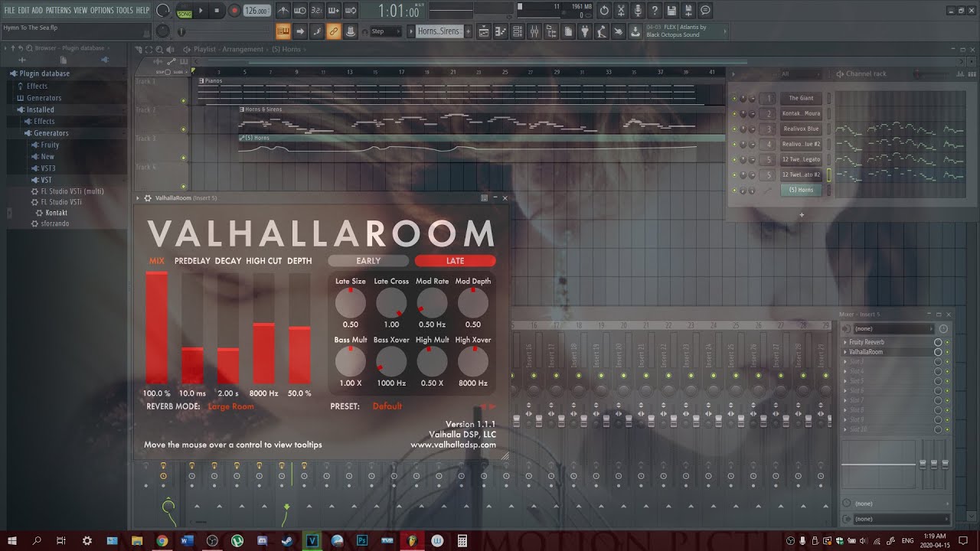Click the help question mark icon
The width and height of the screenshot is (980, 551).
655,11
